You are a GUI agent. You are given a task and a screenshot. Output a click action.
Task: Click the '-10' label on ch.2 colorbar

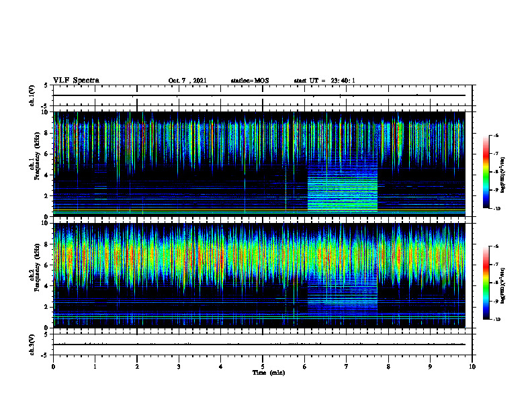(x=496, y=320)
